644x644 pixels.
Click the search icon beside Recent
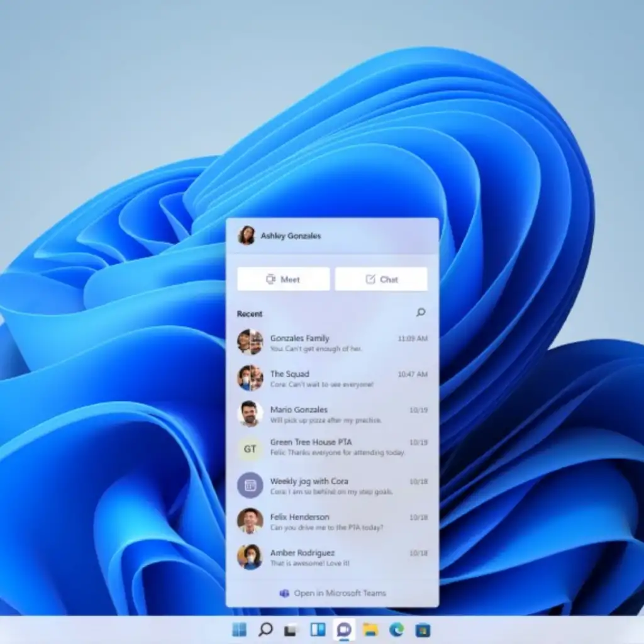click(421, 313)
